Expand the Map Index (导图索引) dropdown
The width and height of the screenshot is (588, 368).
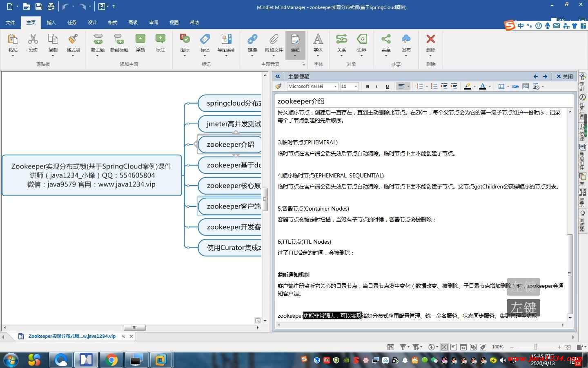coord(226,56)
